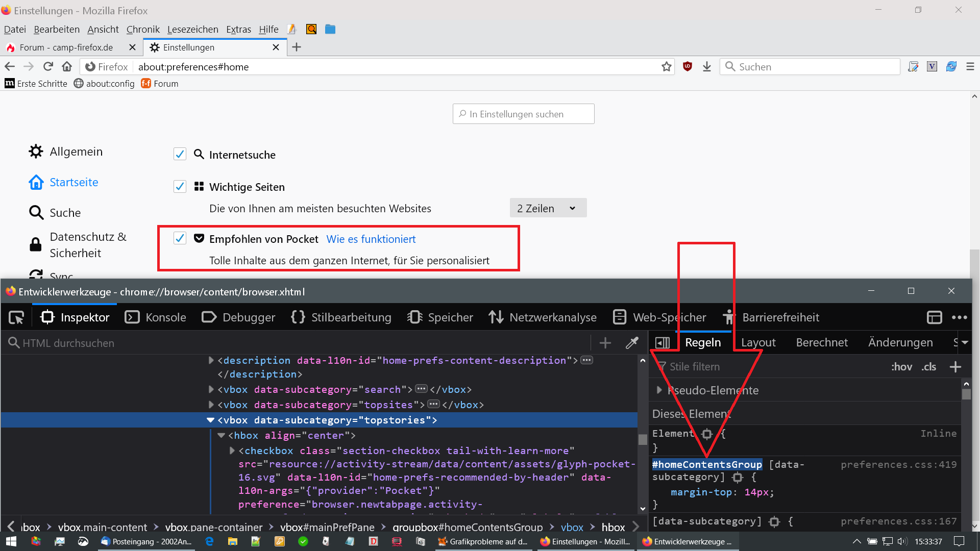Toggle the .cls class panel button
This screenshot has height=551, width=980.
point(928,367)
